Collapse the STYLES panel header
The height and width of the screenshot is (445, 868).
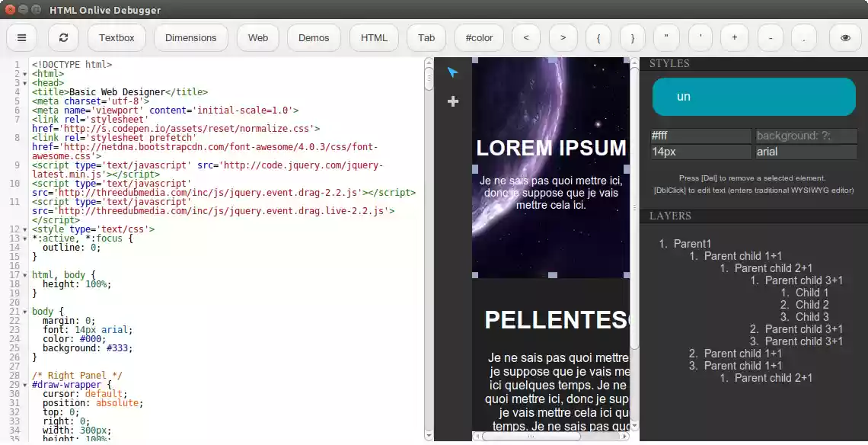click(x=669, y=63)
